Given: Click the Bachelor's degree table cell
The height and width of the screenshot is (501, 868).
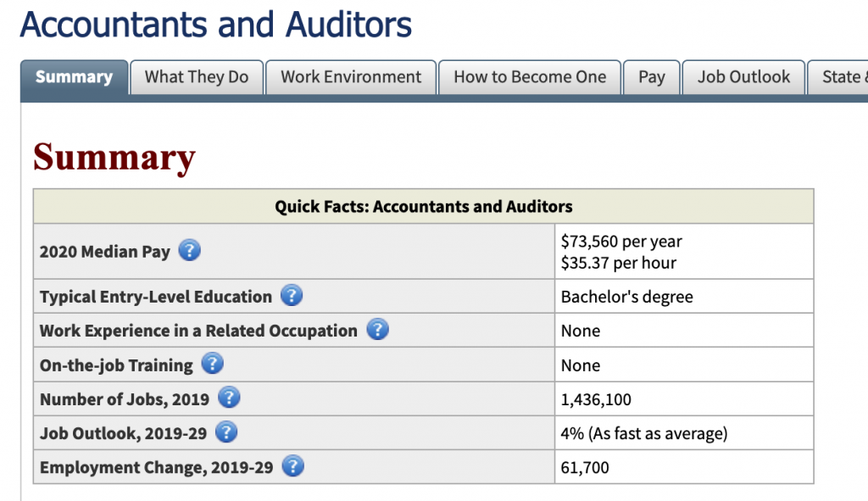Looking at the screenshot, I should pyautogui.click(x=626, y=297).
